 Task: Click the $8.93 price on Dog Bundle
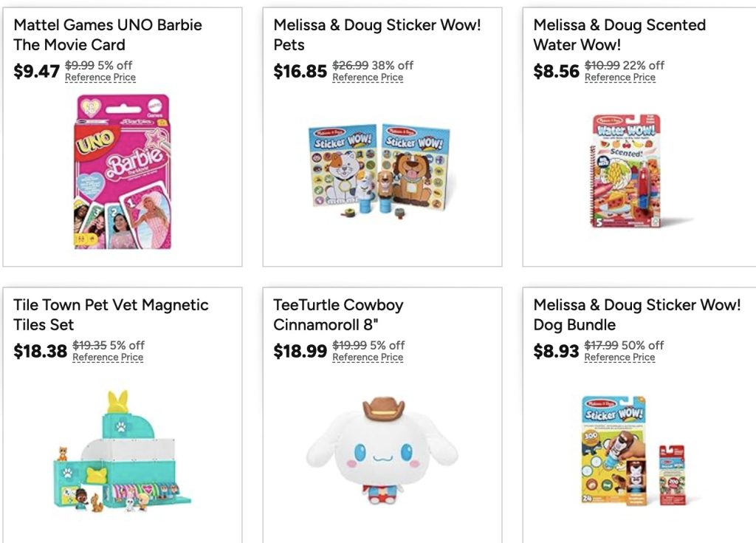[x=556, y=352]
